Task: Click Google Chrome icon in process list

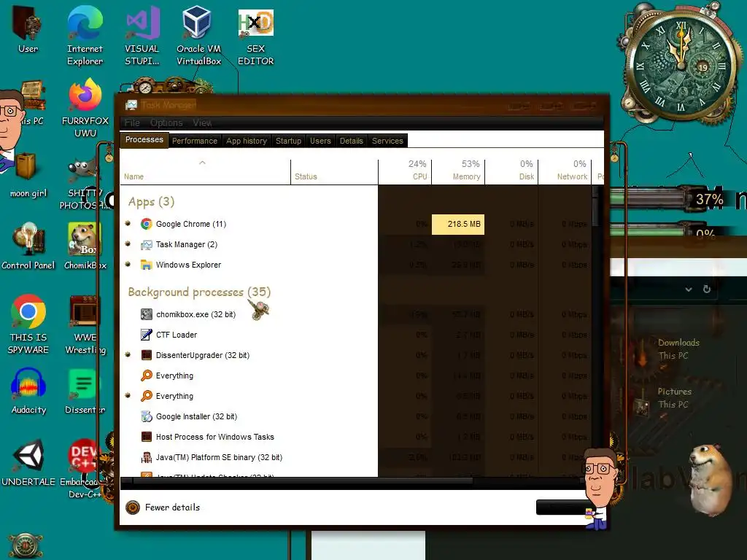Action: (146, 224)
